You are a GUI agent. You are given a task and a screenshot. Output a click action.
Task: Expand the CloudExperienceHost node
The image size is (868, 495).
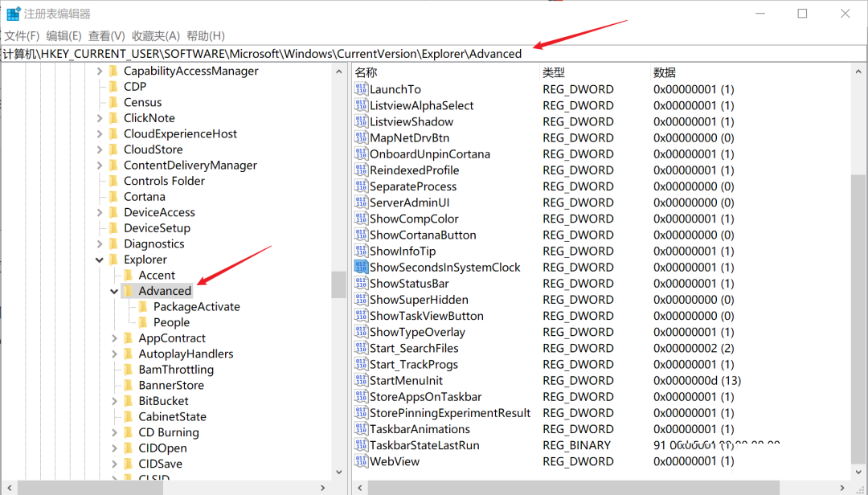coord(99,133)
